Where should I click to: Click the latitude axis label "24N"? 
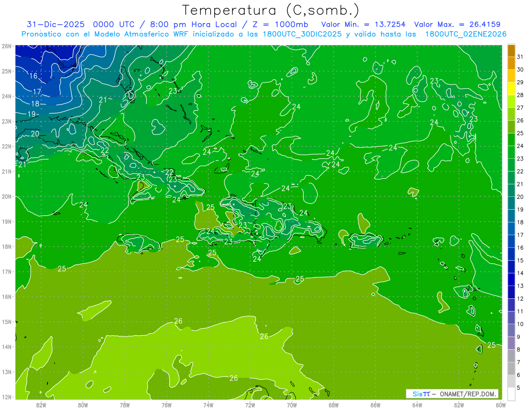[x=7, y=96]
